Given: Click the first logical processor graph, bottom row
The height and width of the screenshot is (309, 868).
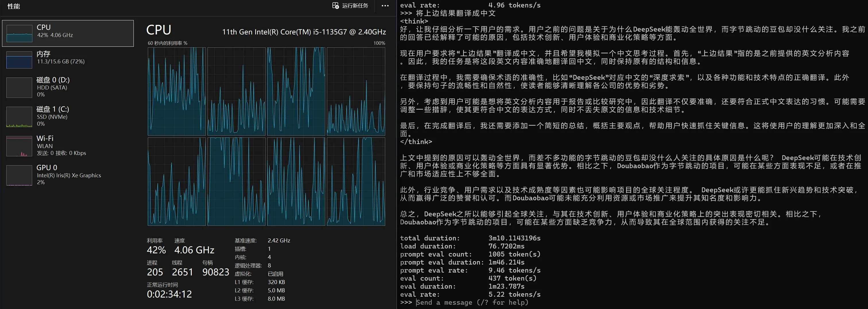Looking at the screenshot, I should click(x=177, y=182).
